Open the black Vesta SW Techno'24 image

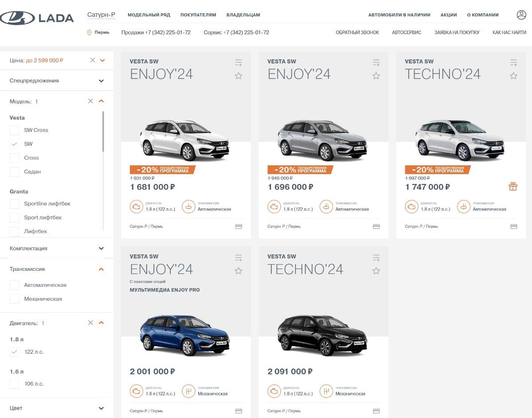(322, 335)
